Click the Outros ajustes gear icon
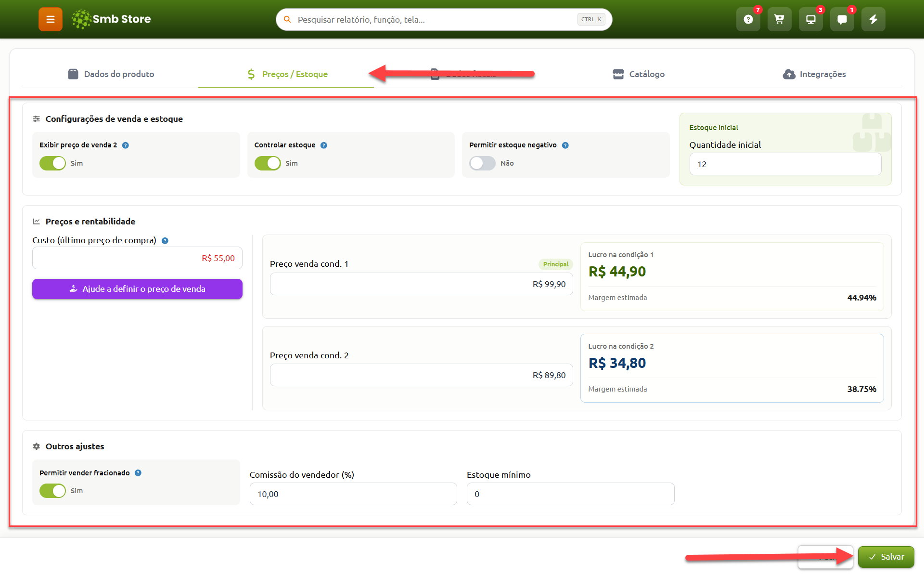 click(36, 446)
